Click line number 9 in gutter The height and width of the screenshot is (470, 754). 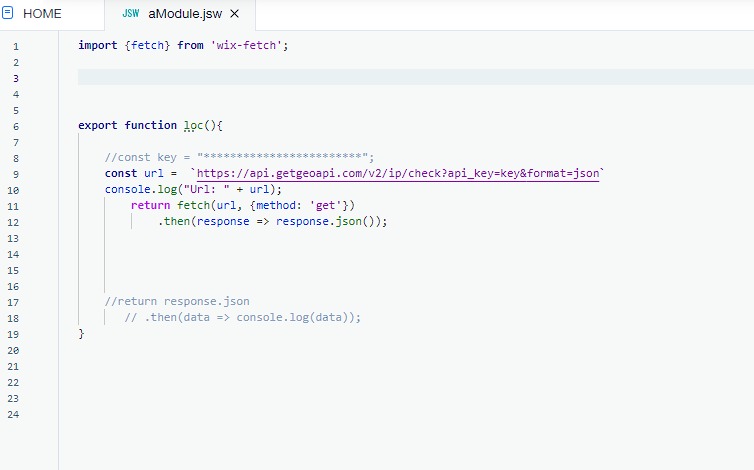pyautogui.click(x=16, y=175)
